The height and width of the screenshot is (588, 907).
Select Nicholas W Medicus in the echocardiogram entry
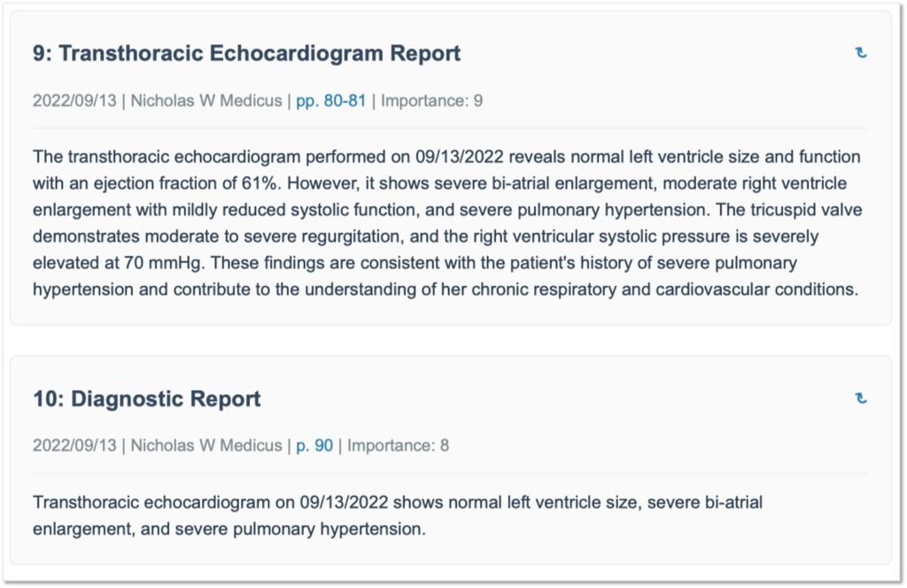pos(206,100)
